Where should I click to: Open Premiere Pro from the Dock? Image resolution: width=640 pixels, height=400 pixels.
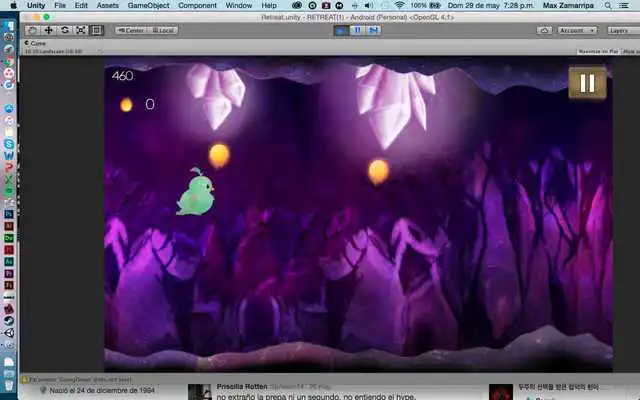pos(9,273)
